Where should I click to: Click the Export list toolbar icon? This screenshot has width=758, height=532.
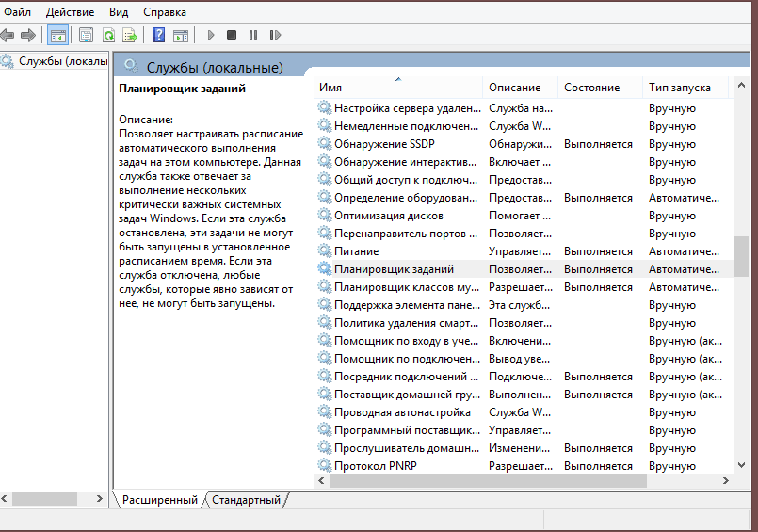(130, 35)
